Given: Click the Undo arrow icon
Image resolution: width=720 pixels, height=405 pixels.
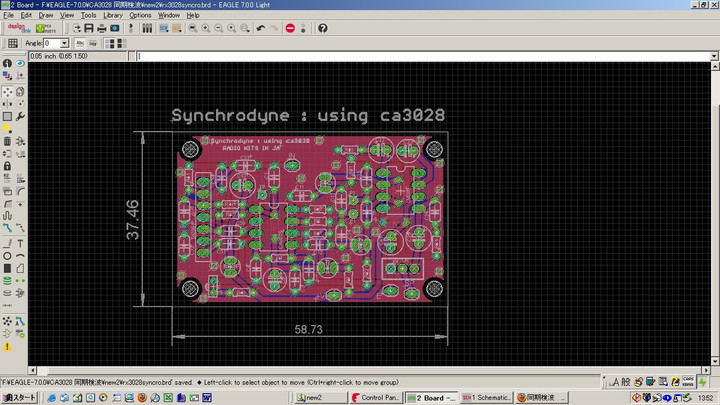Looking at the screenshot, I should click(x=260, y=28).
